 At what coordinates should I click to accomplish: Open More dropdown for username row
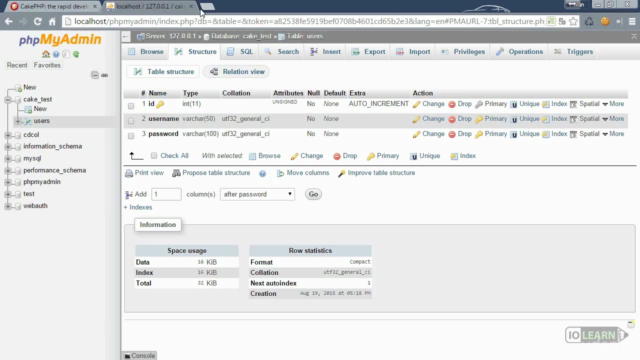[613, 119]
